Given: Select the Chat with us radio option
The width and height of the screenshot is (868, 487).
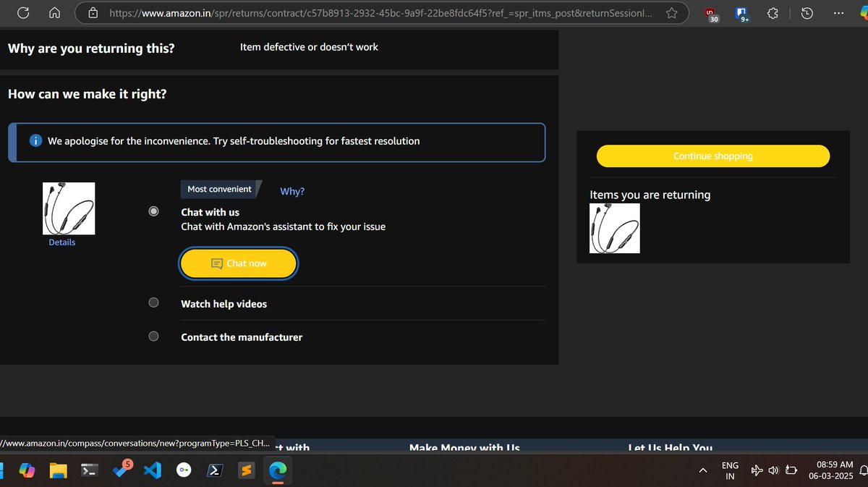Looking at the screenshot, I should 153,211.
